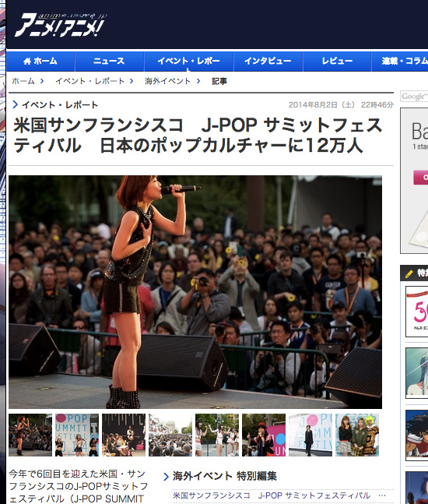Select thumbnail of idol group in white outfits
Screen dimensions: 428x504
coord(217,435)
